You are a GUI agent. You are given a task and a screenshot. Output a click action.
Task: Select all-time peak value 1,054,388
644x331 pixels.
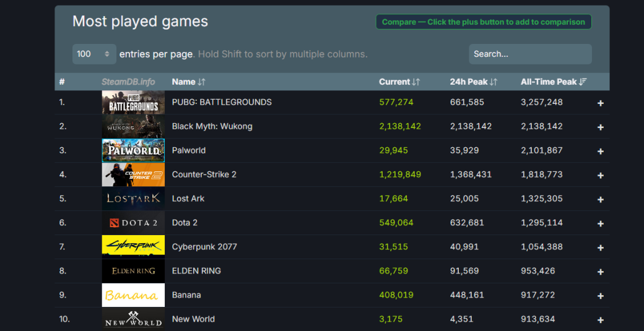[542, 247]
